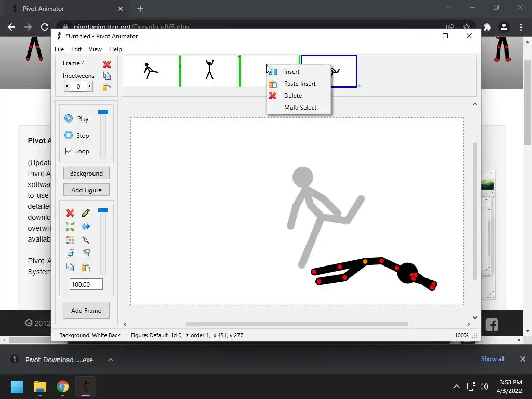Close the Pivot Animator browser tab
The width and height of the screenshot is (532, 399).
click(121, 9)
